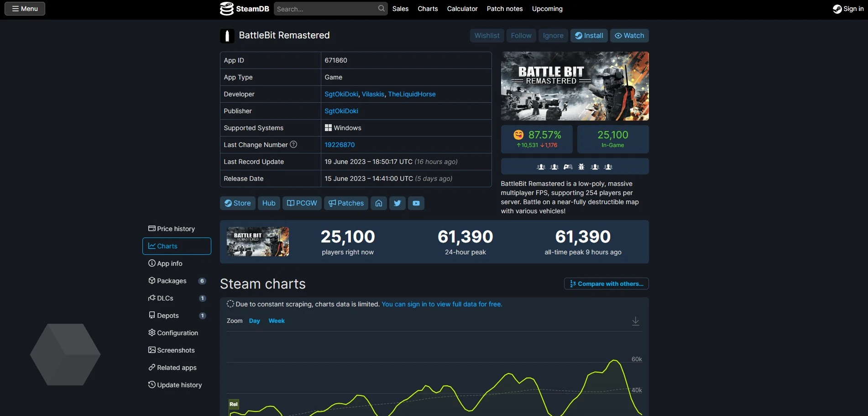868x416 pixels.
Task: Click the 87.57% review rating box
Action: pos(537,139)
